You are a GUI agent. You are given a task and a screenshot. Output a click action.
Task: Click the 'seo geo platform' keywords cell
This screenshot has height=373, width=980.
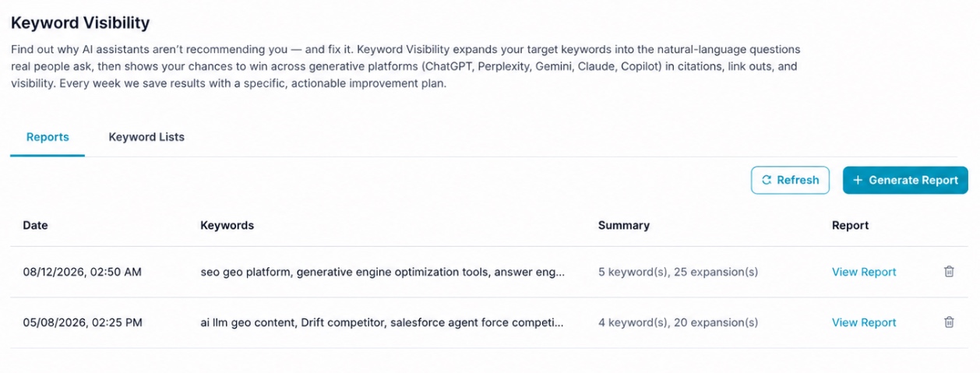tap(382, 272)
